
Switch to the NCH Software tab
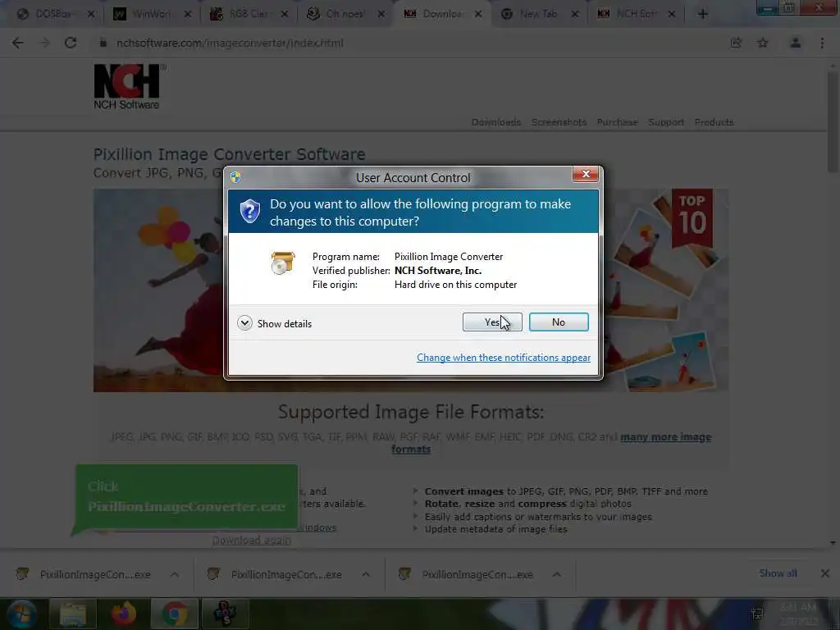pyautogui.click(x=628, y=14)
